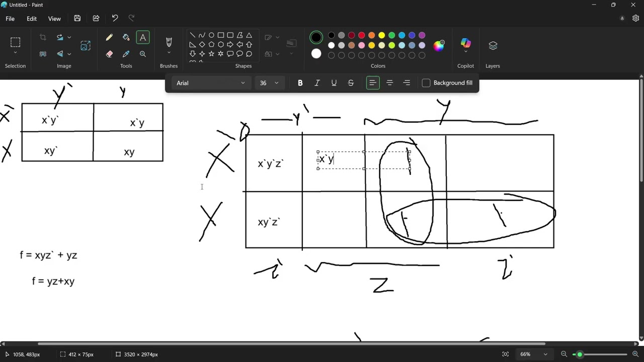Expand the Rotate options arrow
Image resolution: width=644 pixels, height=362 pixels.
pos(69,37)
